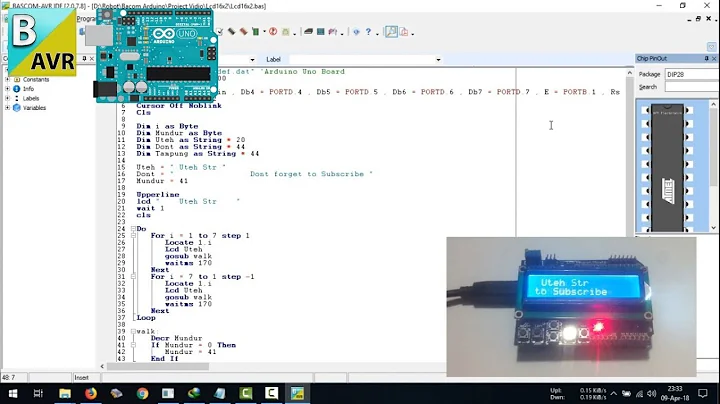The height and width of the screenshot is (404, 720).
Task: Click the green programmer board icon
Action: point(255,32)
